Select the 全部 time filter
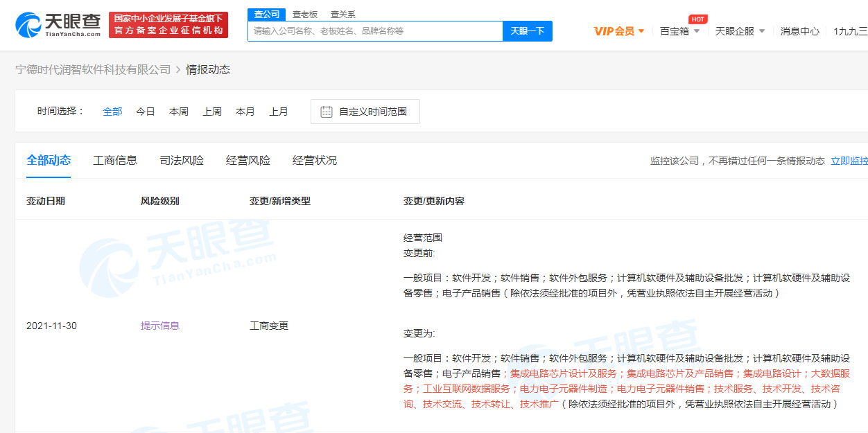The height and width of the screenshot is (433, 868). (112, 112)
